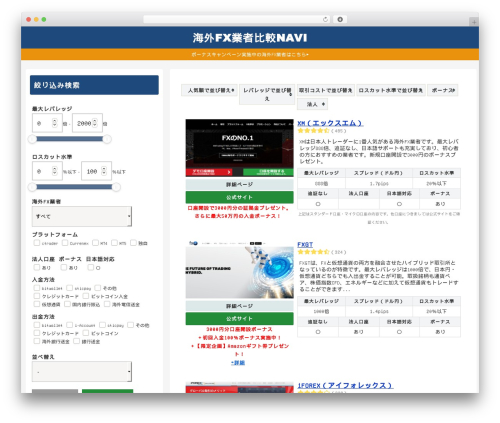This screenshot has width=500, height=423.
Task: Check the MT4 platform checkbox
Action: (x=95, y=243)
